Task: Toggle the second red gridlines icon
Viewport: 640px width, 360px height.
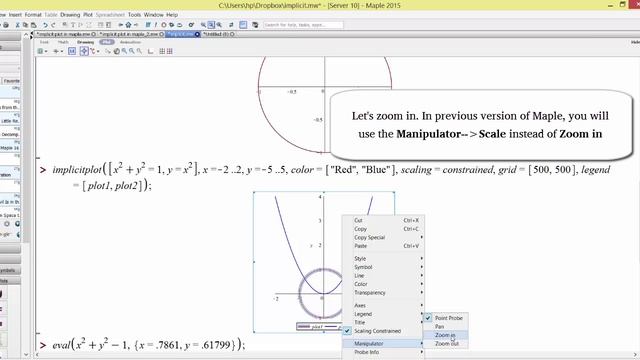Action: coord(169,51)
